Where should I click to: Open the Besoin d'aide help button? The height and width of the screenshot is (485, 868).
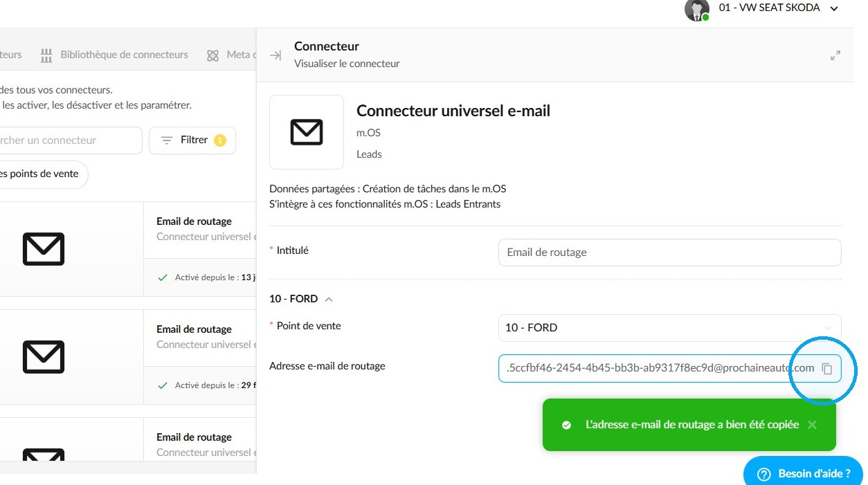tap(804, 473)
